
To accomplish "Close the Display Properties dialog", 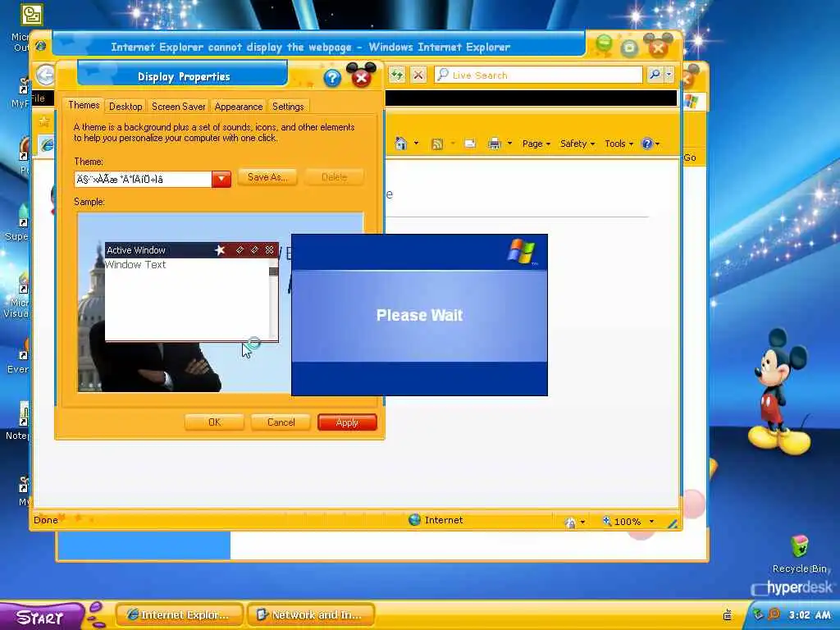I will coord(361,77).
